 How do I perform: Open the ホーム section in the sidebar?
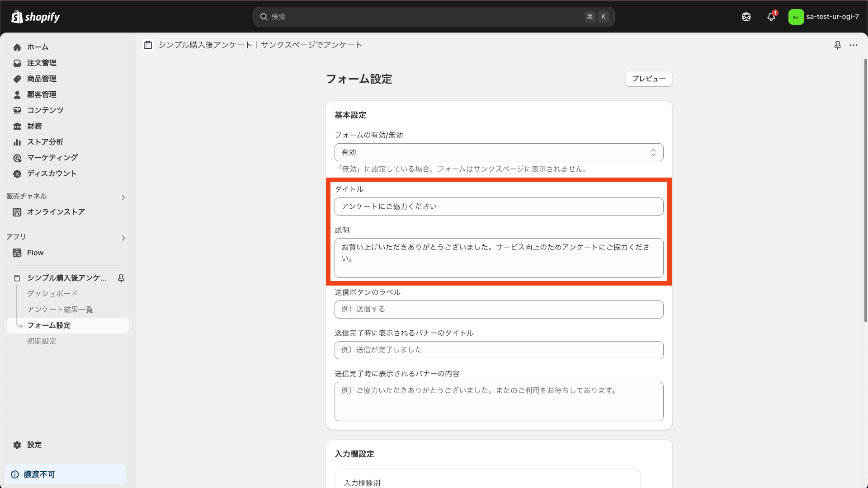pyautogui.click(x=38, y=47)
